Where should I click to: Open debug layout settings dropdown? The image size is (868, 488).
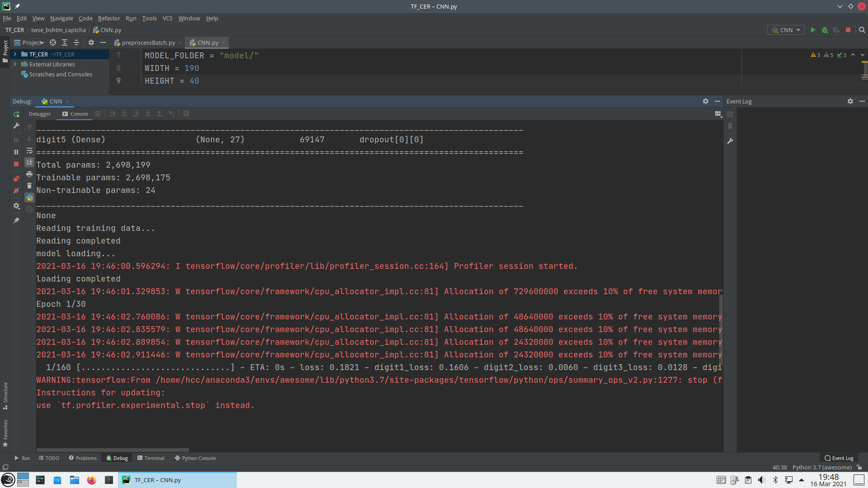tap(718, 114)
